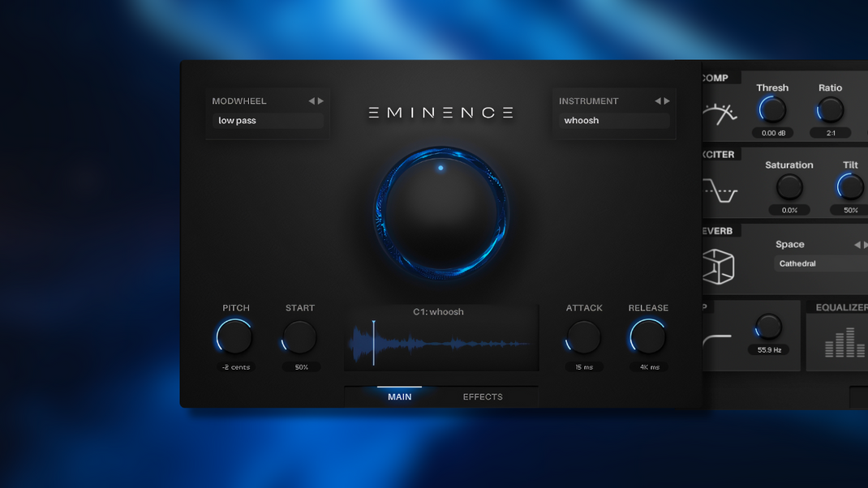
Task: Enable the EXCITER module
Action: click(717, 154)
